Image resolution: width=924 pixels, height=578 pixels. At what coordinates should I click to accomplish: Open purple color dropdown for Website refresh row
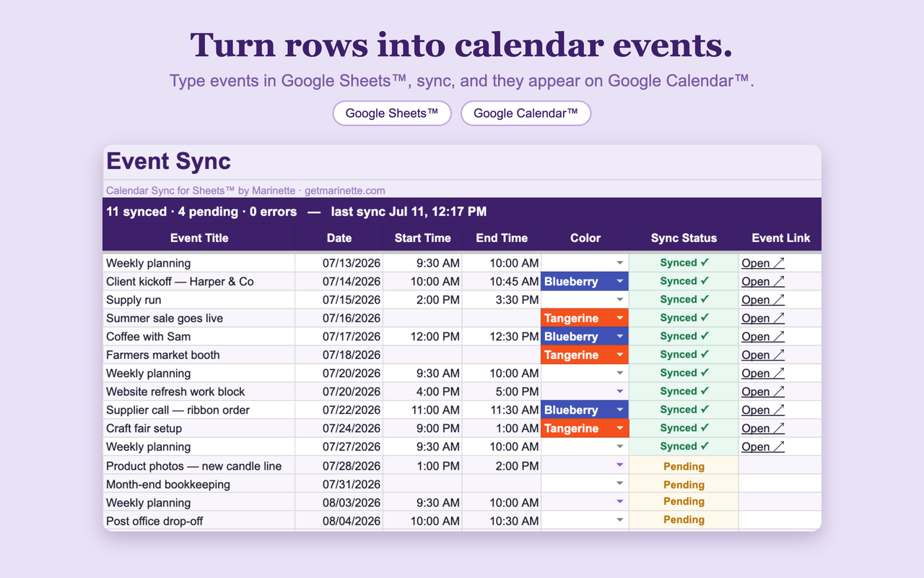(x=619, y=392)
